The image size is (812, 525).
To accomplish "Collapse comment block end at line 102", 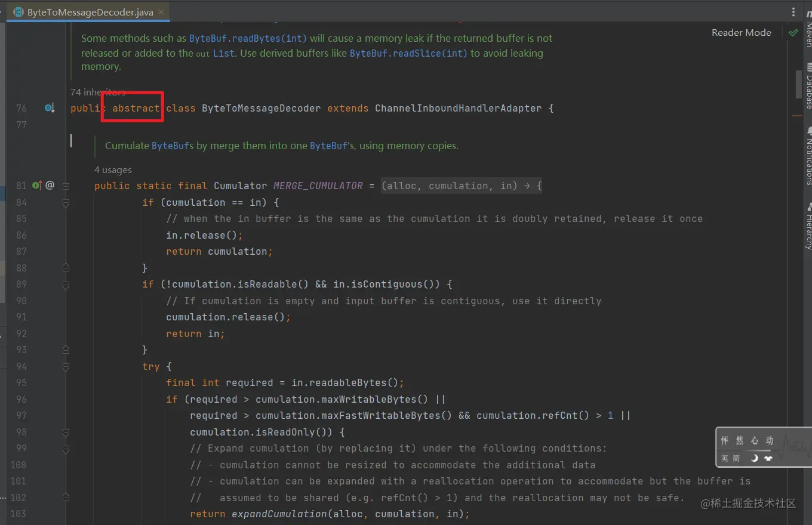I will pyautogui.click(x=66, y=498).
